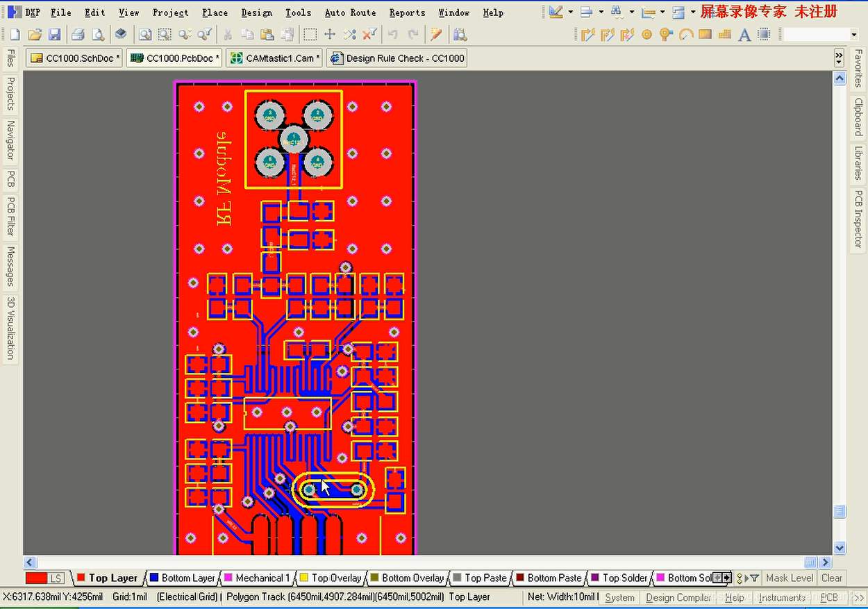Zoom on filtered objects funnel icon
The width and height of the screenshot is (868, 609).
[x=205, y=34]
